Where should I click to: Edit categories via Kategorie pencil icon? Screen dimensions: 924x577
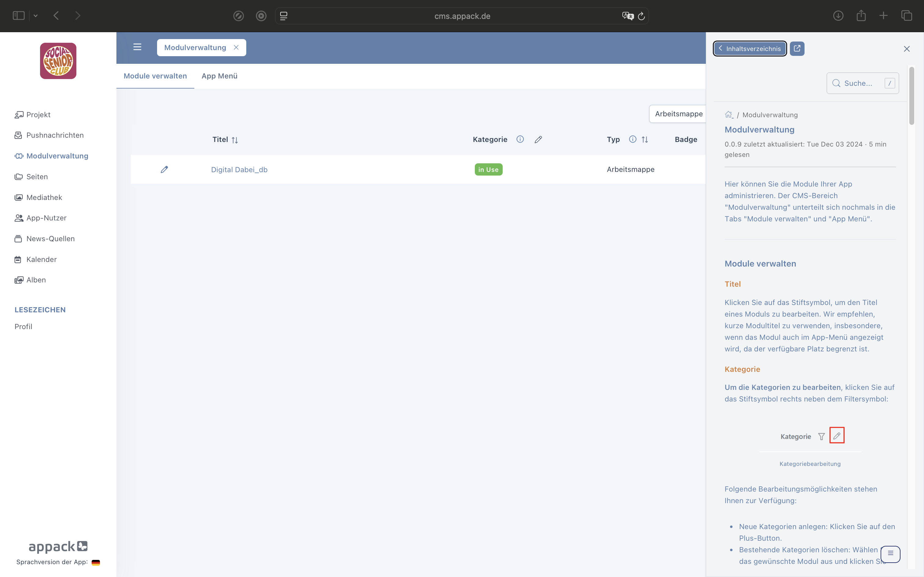538,140
